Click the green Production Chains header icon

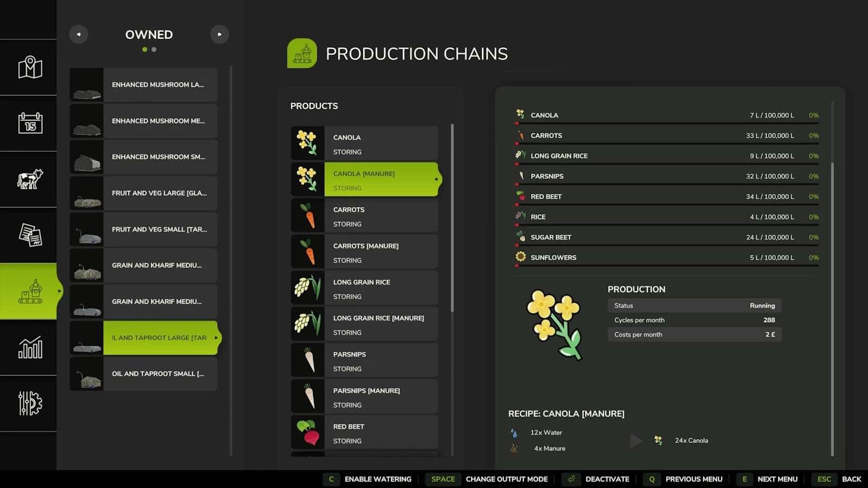[302, 53]
